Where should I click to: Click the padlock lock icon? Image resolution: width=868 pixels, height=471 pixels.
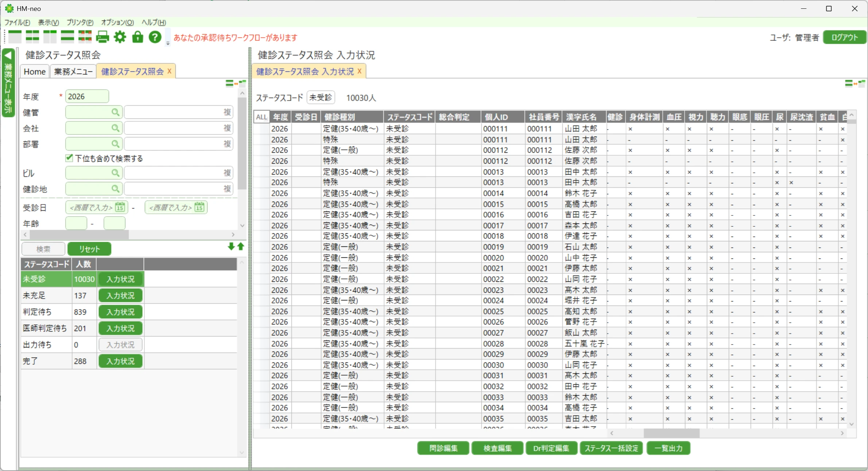(x=137, y=37)
